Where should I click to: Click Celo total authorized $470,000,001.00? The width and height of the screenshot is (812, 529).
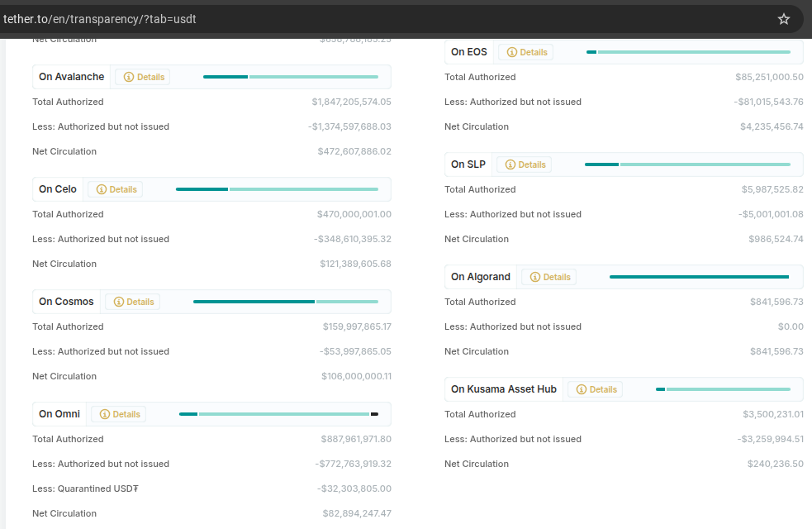pyautogui.click(x=354, y=215)
